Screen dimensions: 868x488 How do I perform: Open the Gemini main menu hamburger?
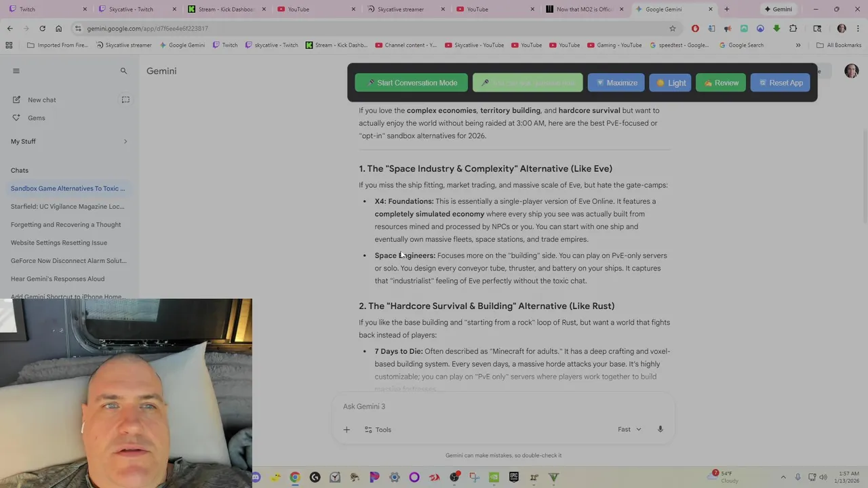(16, 70)
